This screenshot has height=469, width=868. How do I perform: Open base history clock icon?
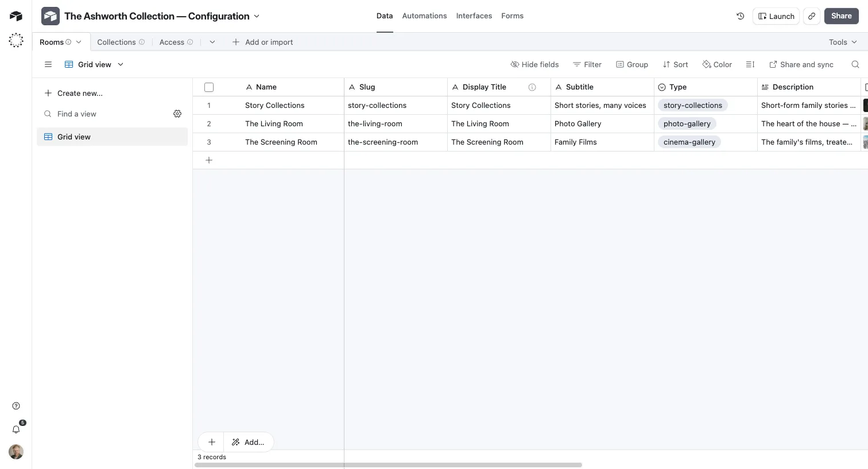tap(741, 16)
